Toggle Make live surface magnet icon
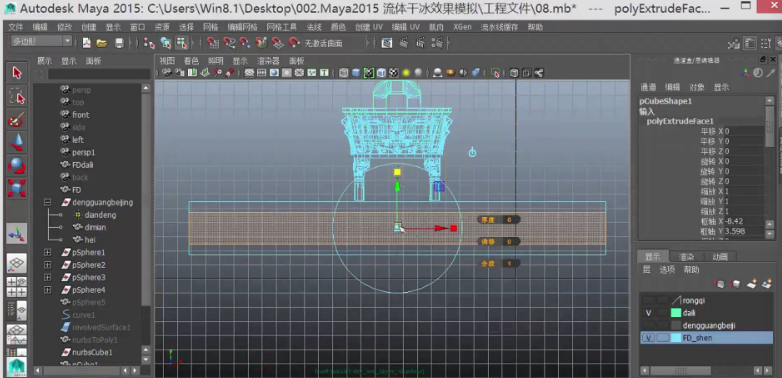This screenshot has width=782, height=378. pos(294,43)
